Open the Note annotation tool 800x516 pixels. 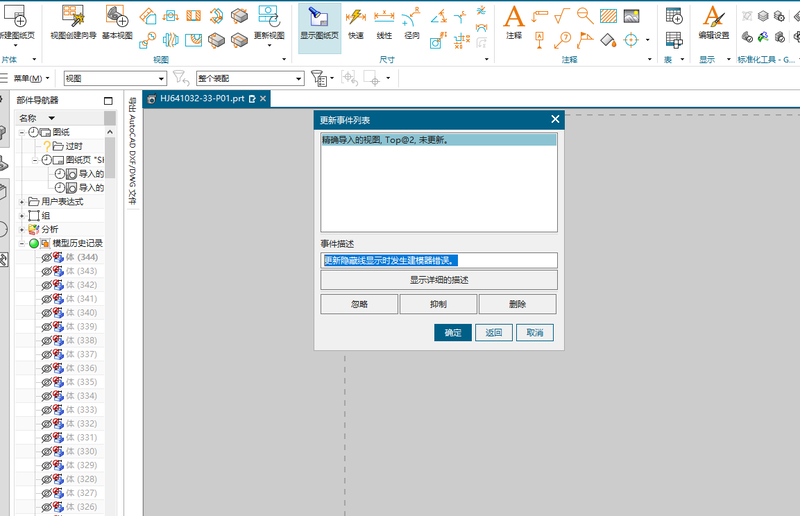click(514, 23)
